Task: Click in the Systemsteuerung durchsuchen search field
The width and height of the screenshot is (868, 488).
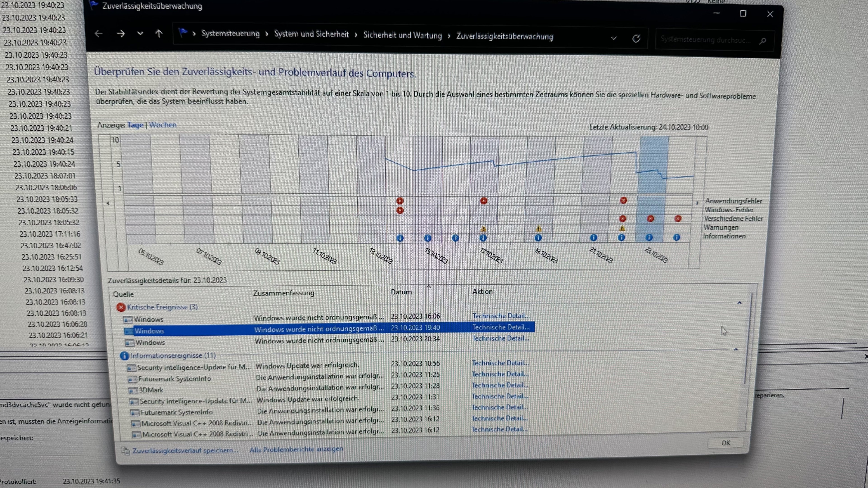Action: [706, 40]
